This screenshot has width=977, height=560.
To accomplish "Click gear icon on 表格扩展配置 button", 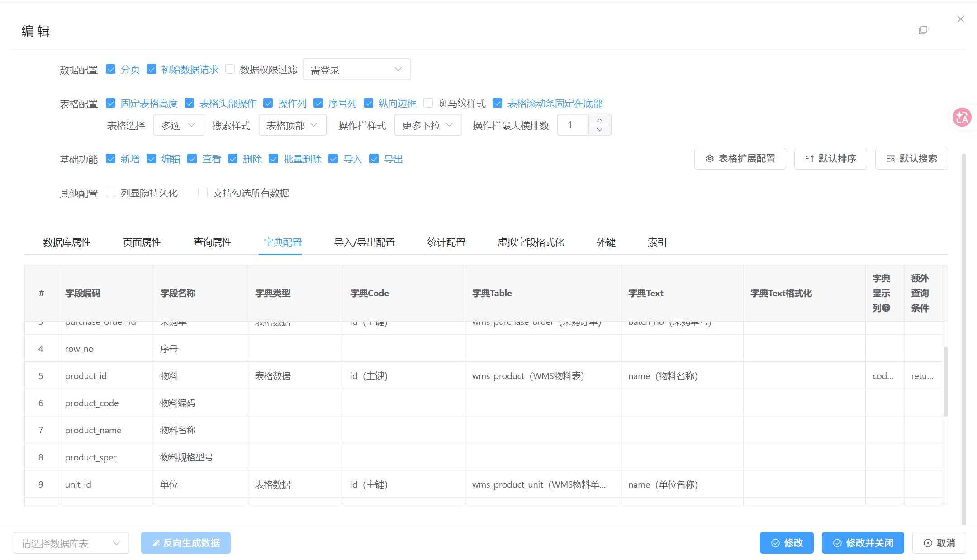I will tap(710, 159).
